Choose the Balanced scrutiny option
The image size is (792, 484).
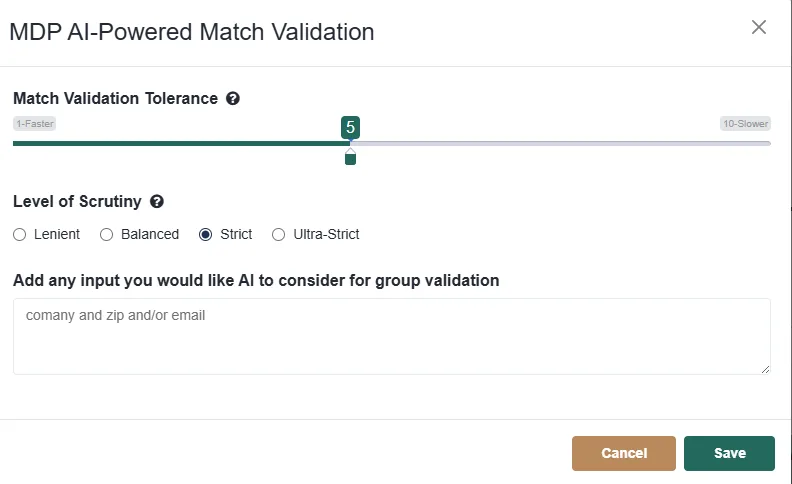(107, 234)
